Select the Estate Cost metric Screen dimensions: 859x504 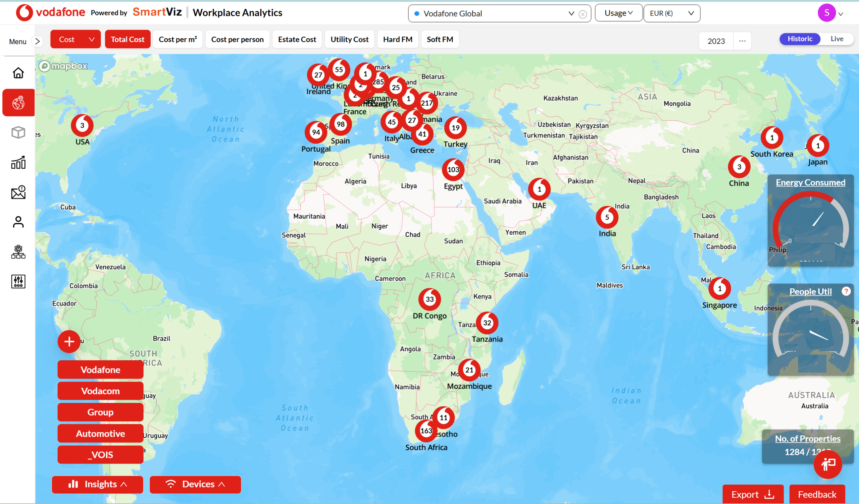click(297, 39)
